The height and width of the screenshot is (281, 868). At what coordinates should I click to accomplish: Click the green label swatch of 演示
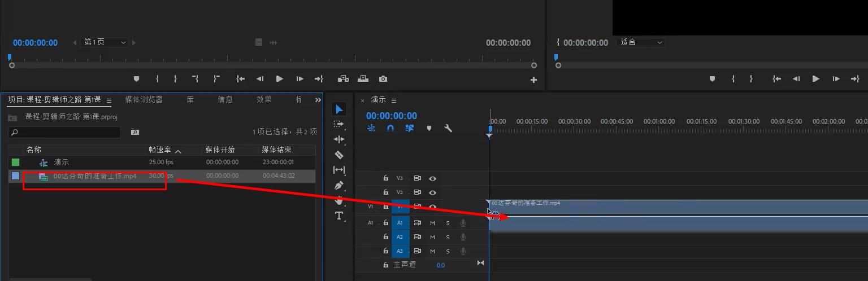click(x=15, y=163)
